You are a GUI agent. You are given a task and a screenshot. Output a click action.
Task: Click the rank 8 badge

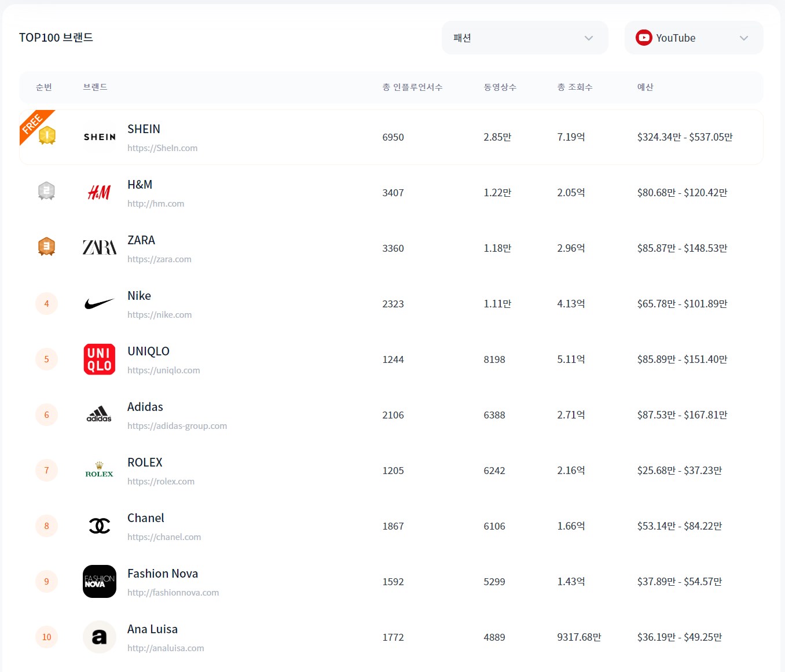pos(46,526)
